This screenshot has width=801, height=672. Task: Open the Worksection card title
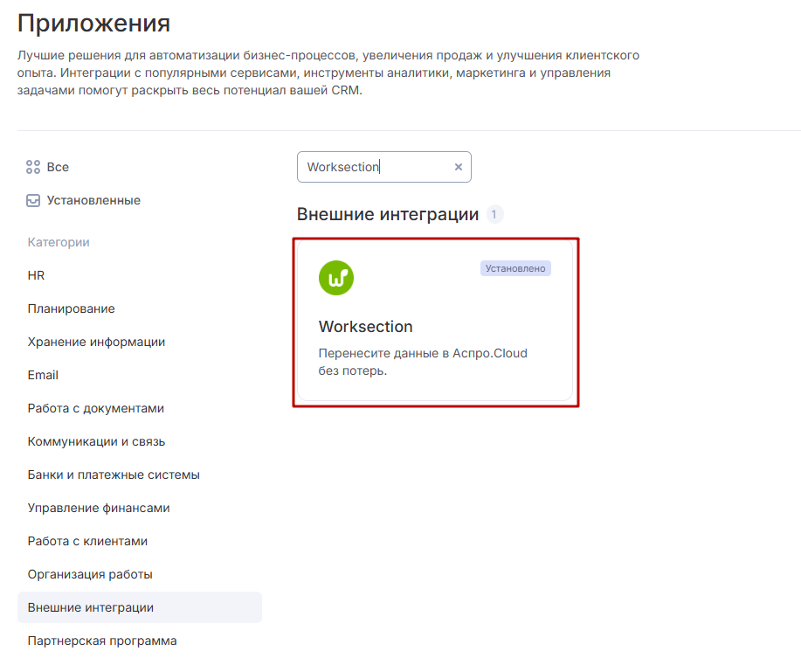click(365, 327)
